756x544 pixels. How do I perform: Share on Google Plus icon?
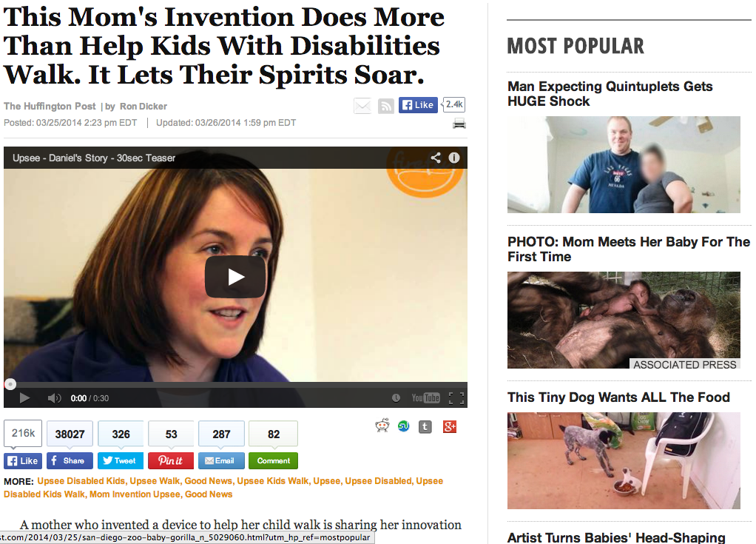pos(449,427)
